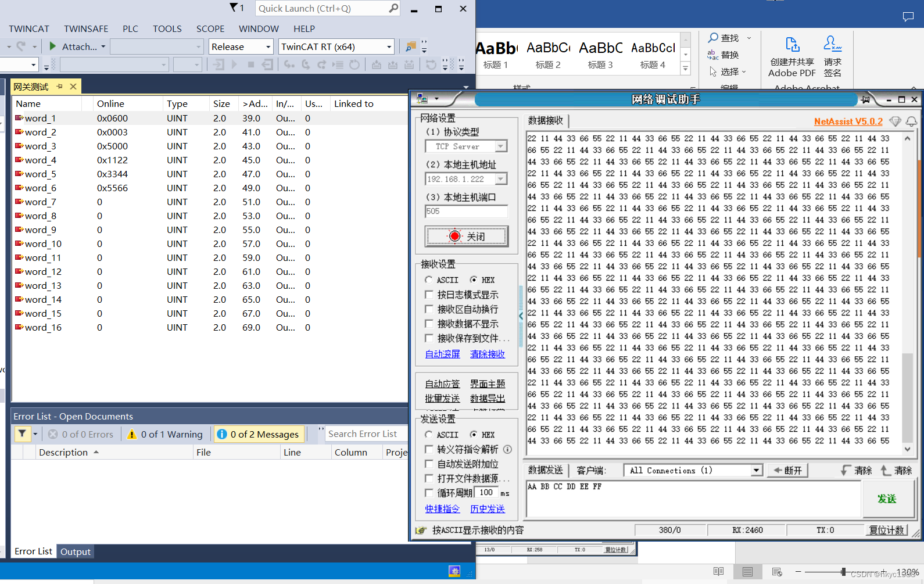
Task: Click 创建并共享 Adobe PDF icon
Action: coord(792,45)
